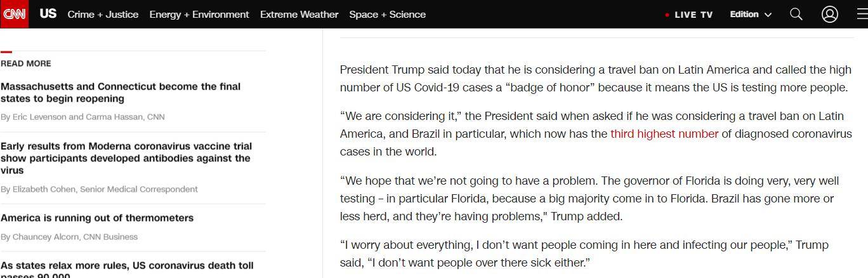Read Massachusetts and Connecticut reopening story
The image size is (868, 278).
(x=121, y=93)
